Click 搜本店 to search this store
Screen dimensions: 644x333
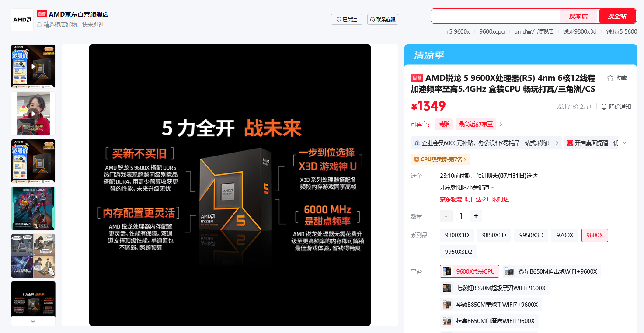[x=578, y=16]
